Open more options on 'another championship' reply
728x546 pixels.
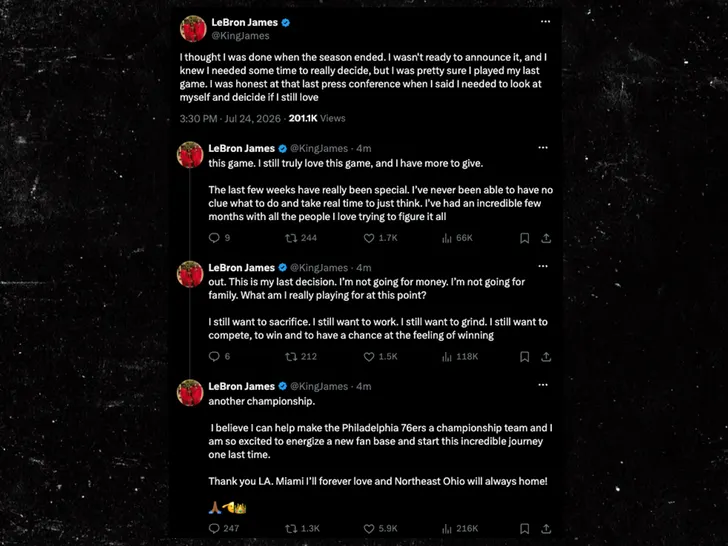pos(543,384)
